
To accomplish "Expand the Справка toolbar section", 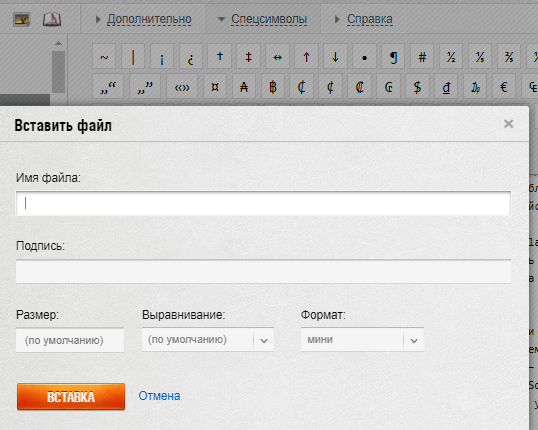I will 370,19.
